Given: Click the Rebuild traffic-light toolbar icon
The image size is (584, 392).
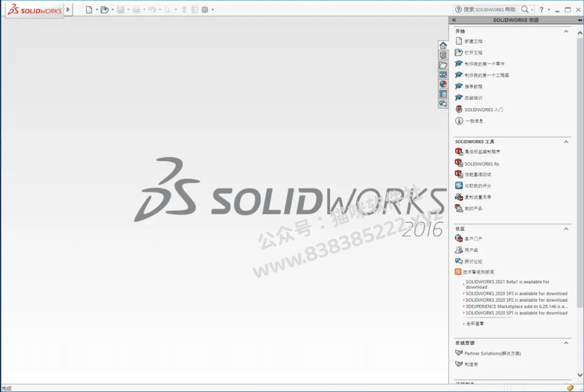Looking at the screenshot, I should pyautogui.click(x=184, y=10).
